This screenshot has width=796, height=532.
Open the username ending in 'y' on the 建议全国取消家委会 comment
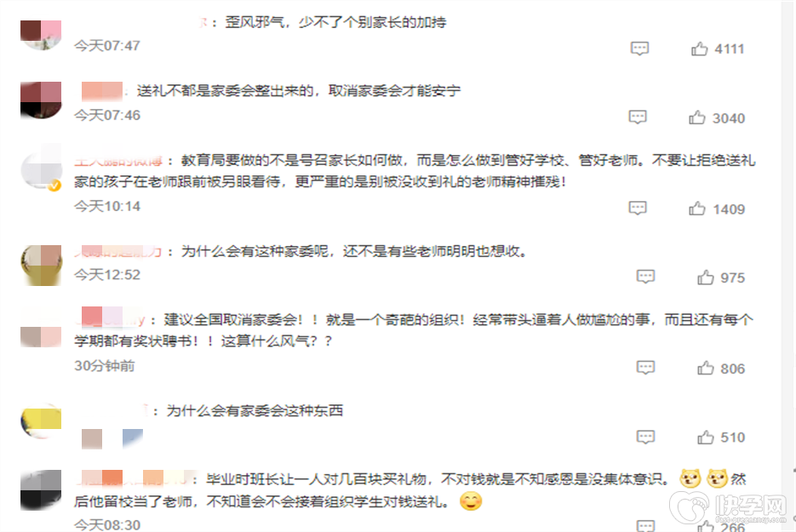[x=113, y=319]
